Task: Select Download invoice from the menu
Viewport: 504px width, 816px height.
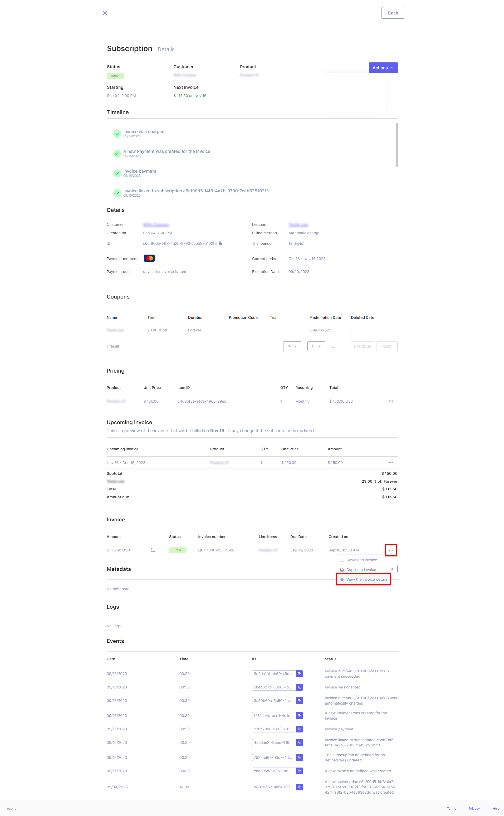Action: tap(363, 560)
